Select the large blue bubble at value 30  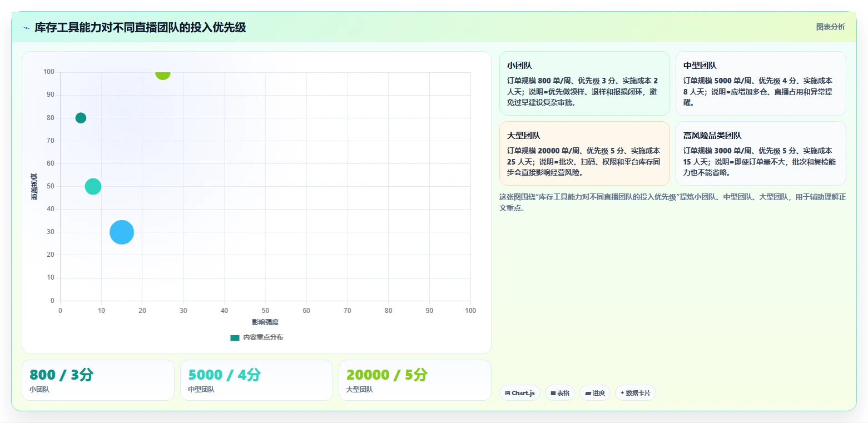point(122,232)
